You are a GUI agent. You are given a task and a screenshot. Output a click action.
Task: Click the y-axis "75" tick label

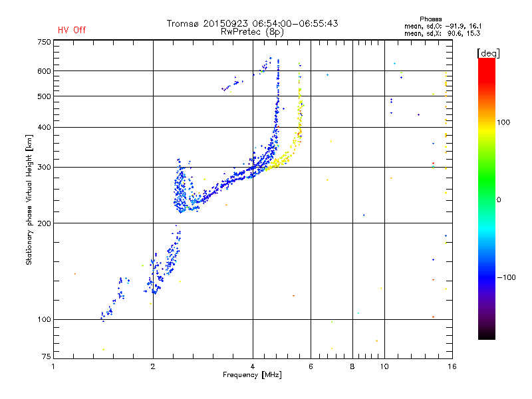[47, 356]
